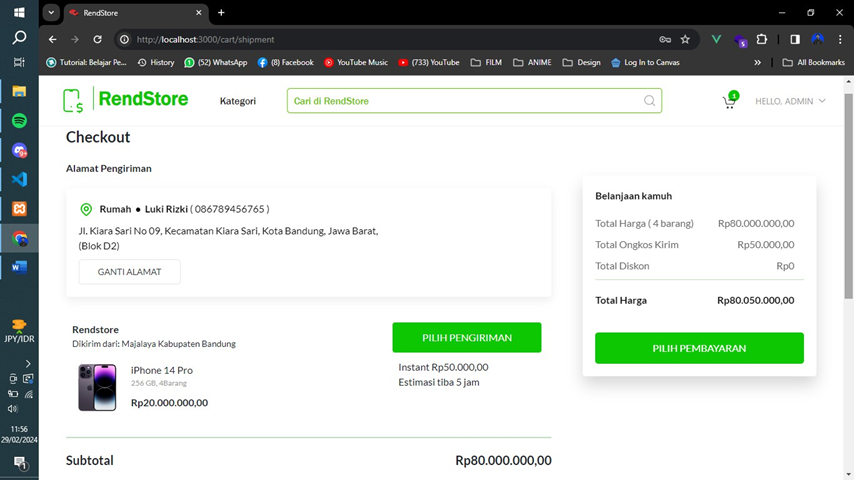854x480 pixels.
Task: Open the Chrome profile avatar
Action: pos(818,39)
